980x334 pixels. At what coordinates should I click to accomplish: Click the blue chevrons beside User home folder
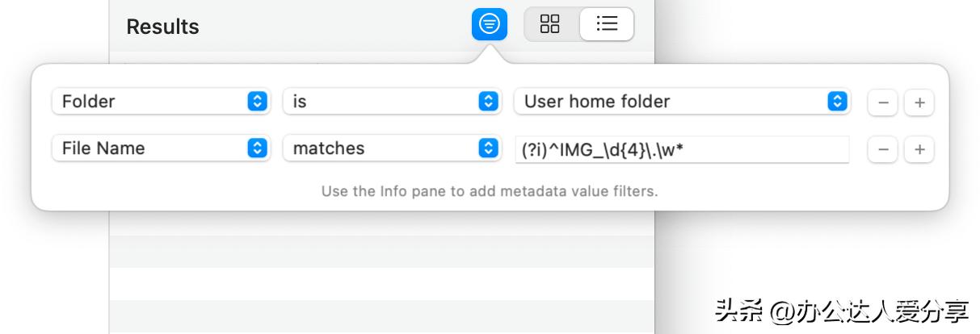point(838,102)
